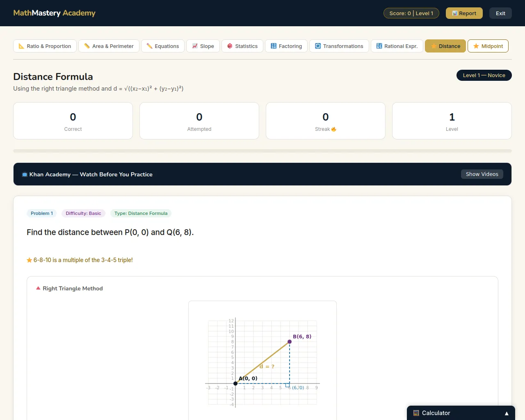Click the Distance Formula heading

point(53,77)
